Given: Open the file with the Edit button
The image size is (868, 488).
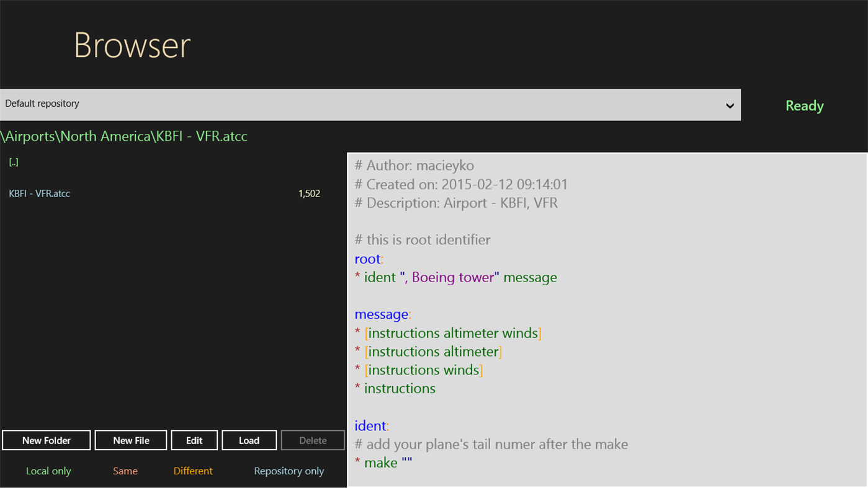Looking at the screenshot, I should [x=194, y=440].
